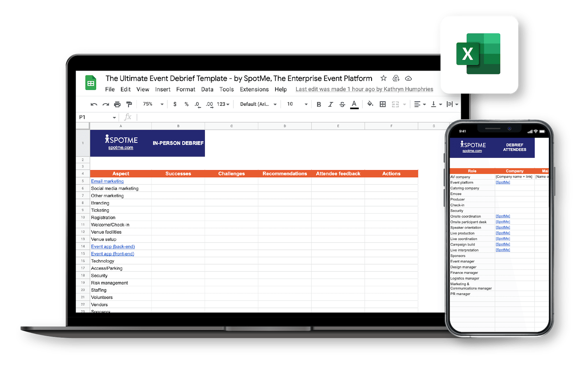
Task: Toggle strikethrough formatting
Action: [342, 104]
